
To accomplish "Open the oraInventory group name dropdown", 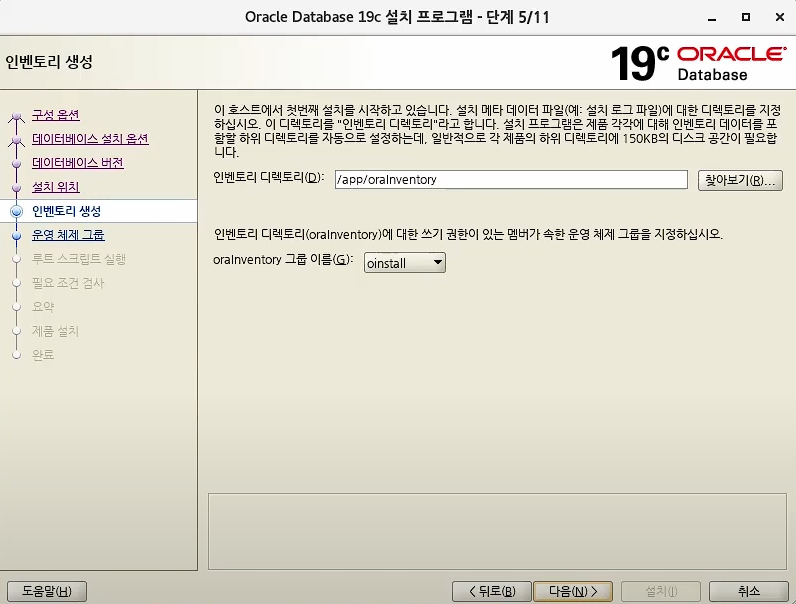I will point(405,263).
